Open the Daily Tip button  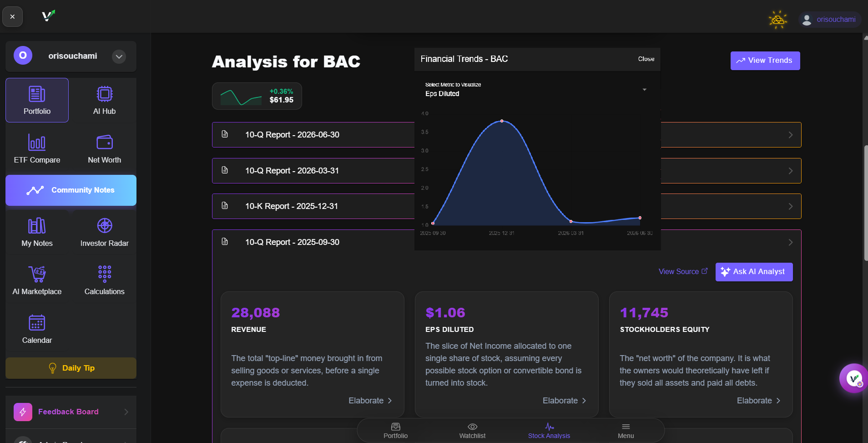(x=71, y=368)
